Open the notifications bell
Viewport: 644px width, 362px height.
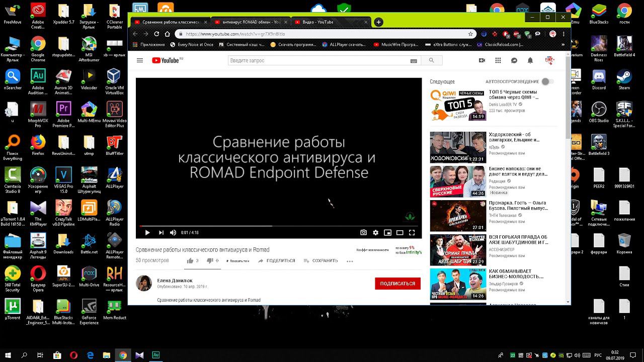pyautogui.click(x=530, y=60)
